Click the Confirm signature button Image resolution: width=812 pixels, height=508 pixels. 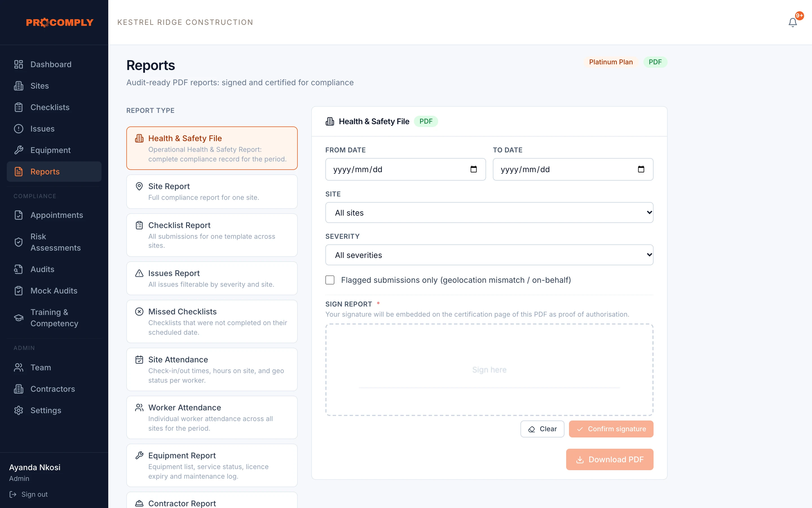(x=611, y=429)
